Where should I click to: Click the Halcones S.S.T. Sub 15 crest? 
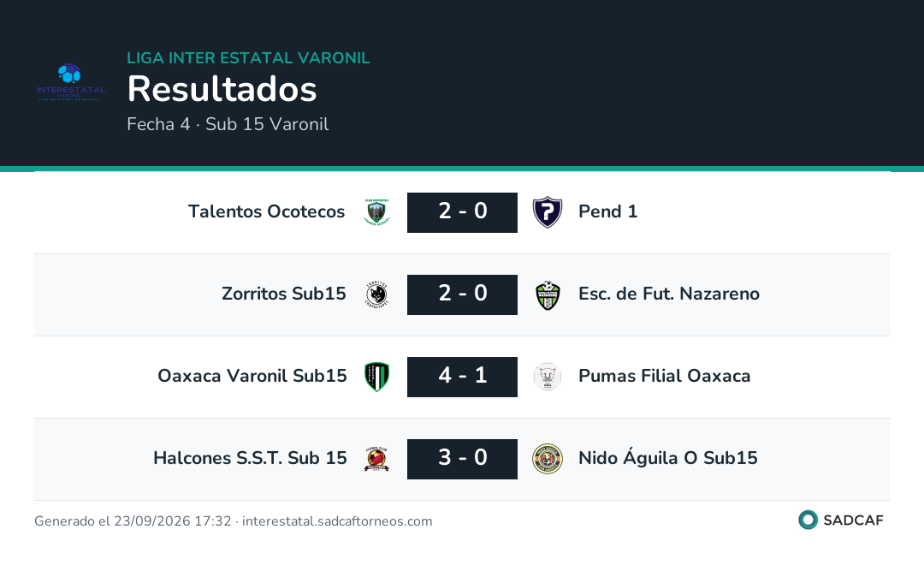click(376, 459)
